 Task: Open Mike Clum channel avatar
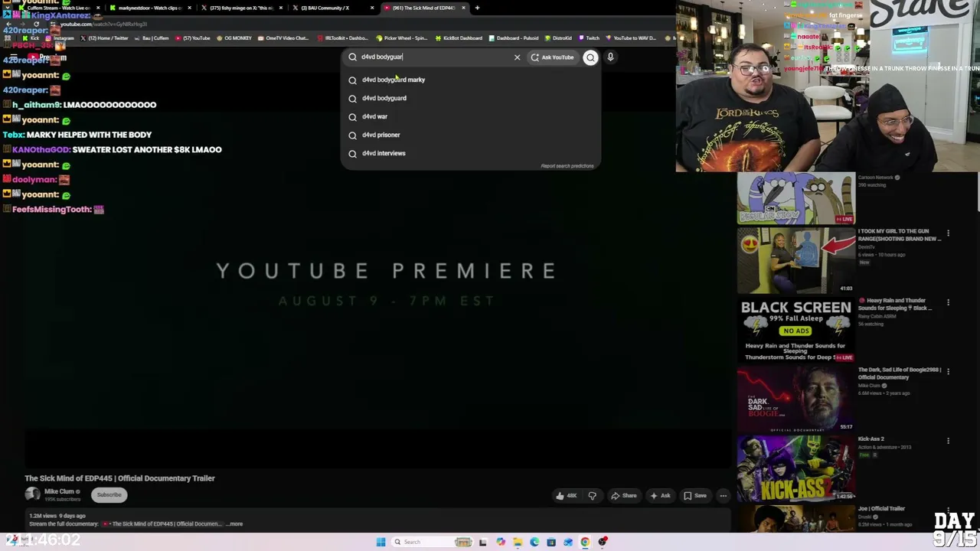pyautogui.click(x=32, y=494)
